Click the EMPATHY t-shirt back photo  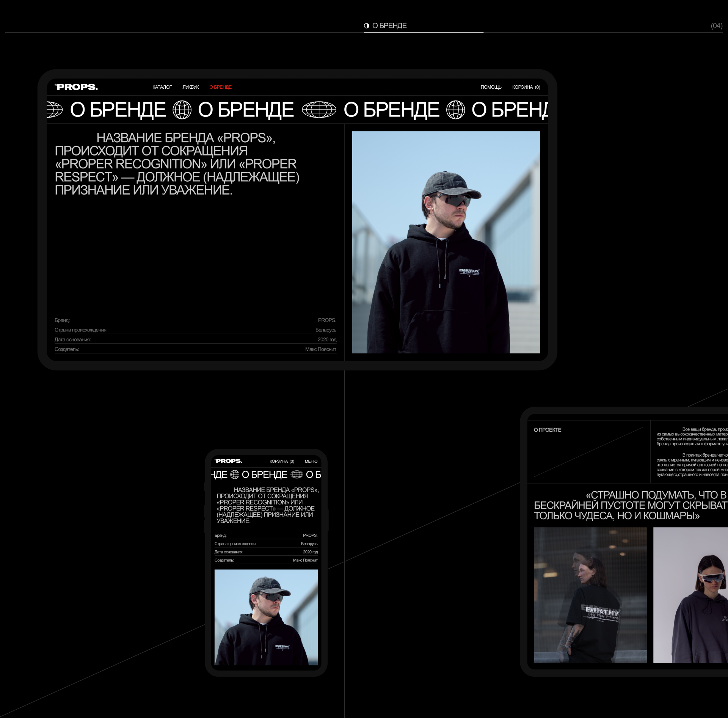(590, 595)
